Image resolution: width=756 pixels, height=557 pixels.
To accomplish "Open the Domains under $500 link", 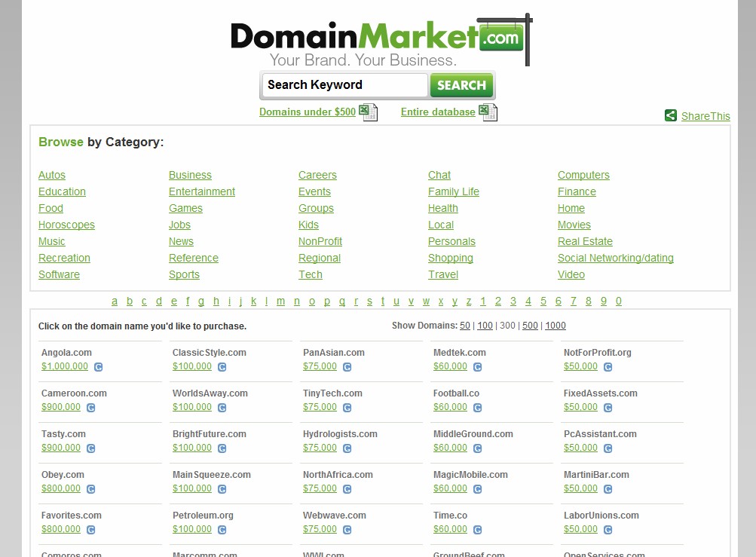I will click(307, 112).
